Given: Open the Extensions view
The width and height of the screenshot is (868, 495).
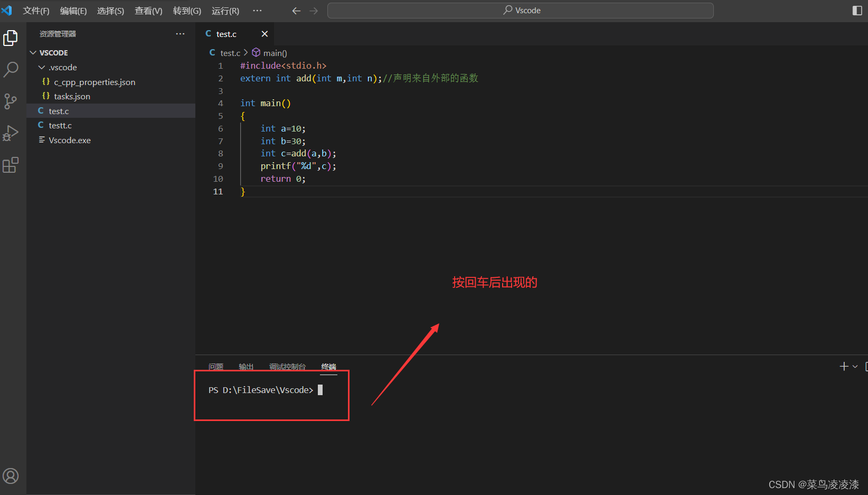Looking at the screenshot, I should coord(11,165).
